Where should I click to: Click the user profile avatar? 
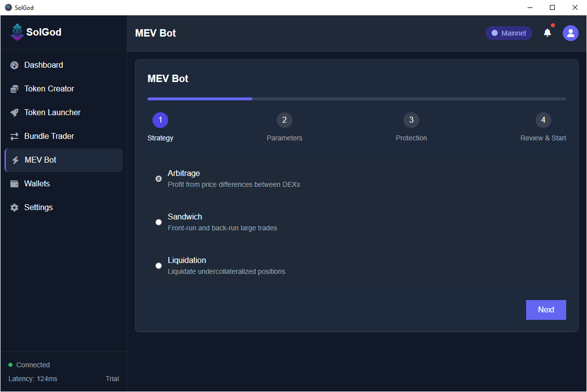[x=571, y=33]
